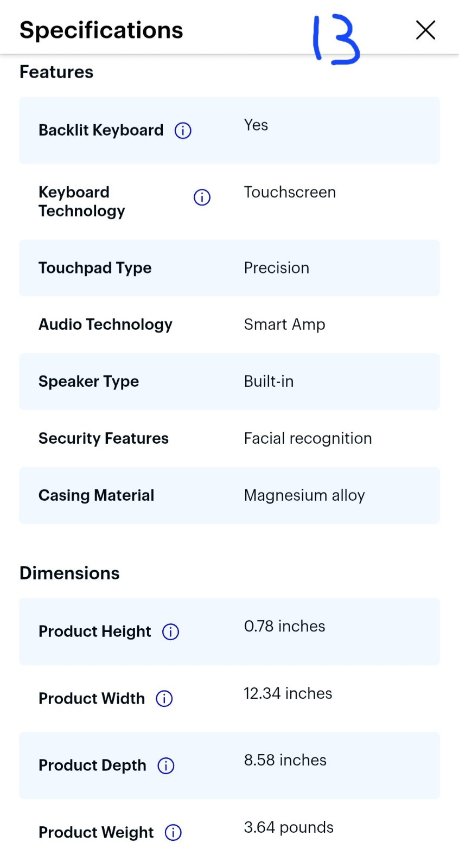The height and width of the screenshot is (868, 459).
Task: Show info for Product Height
Action: point(170,631)
